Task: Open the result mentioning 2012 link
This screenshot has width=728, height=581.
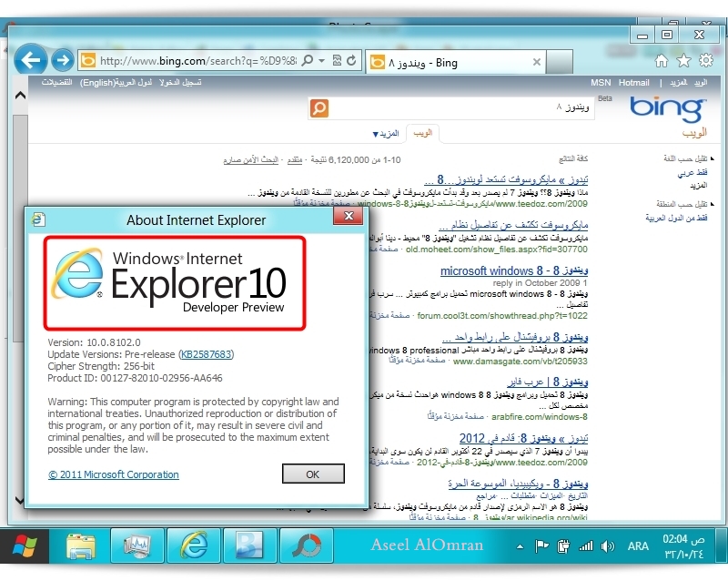Action: coord(524,438)
